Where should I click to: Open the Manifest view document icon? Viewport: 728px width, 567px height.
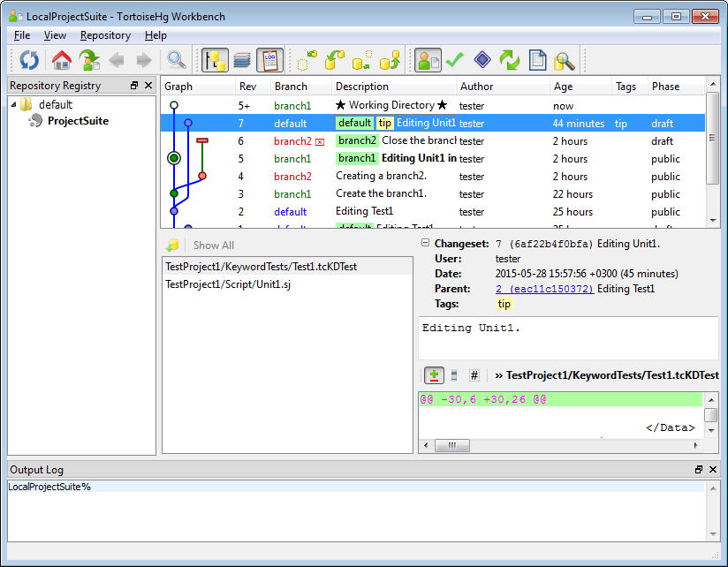pos(537,60)
